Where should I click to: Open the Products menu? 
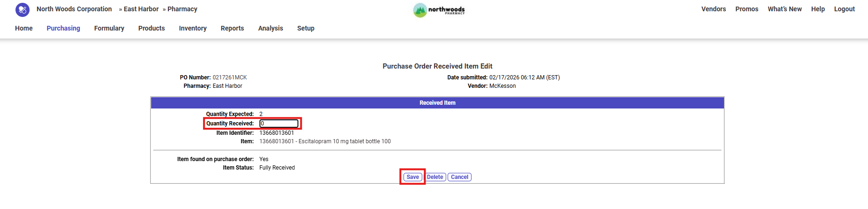(x=152, y=28)
